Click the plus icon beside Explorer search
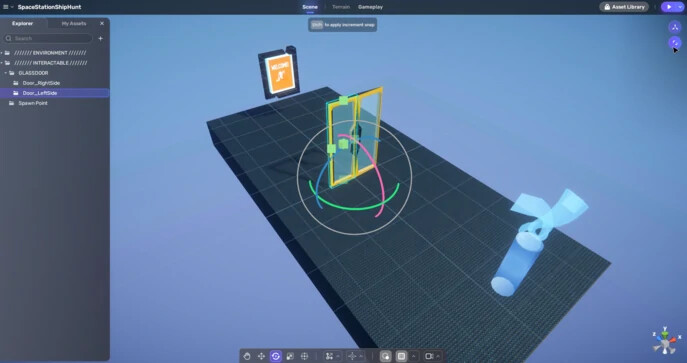This screenshot has height=363, width=687. click(x=100, y=39)
